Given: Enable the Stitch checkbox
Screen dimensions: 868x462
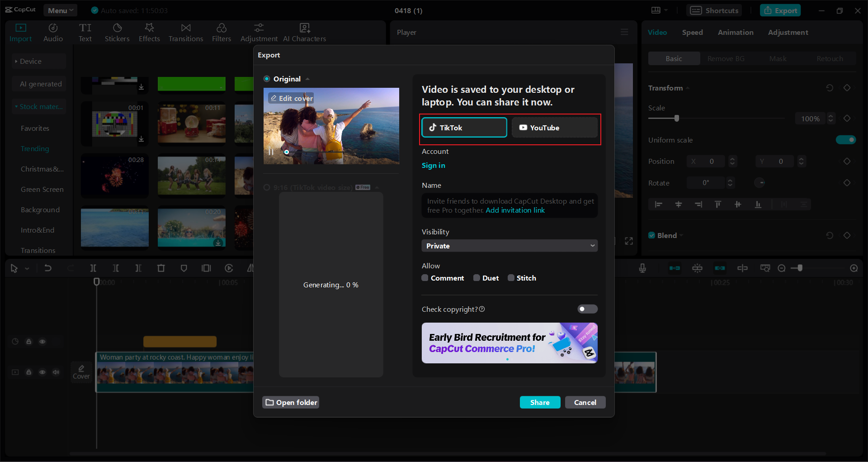Looking at the screenshot, I should (511, 278).
